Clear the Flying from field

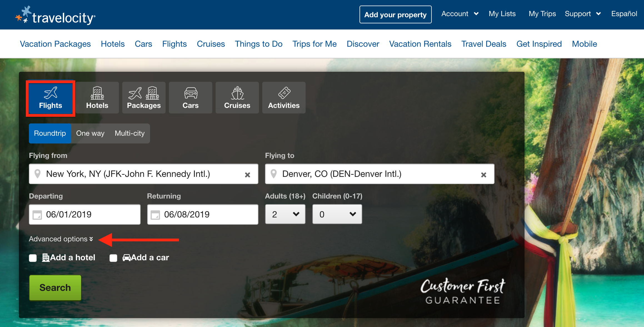pos(247,175)
